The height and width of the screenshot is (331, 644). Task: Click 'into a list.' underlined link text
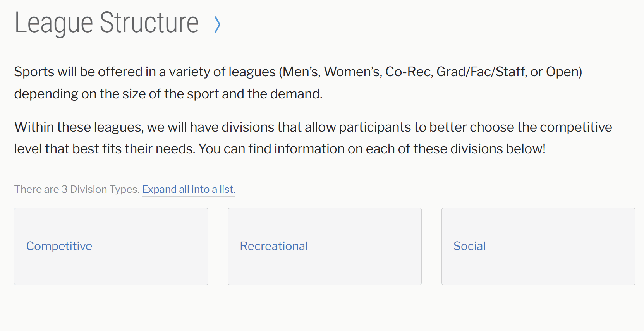pos(213,189)
